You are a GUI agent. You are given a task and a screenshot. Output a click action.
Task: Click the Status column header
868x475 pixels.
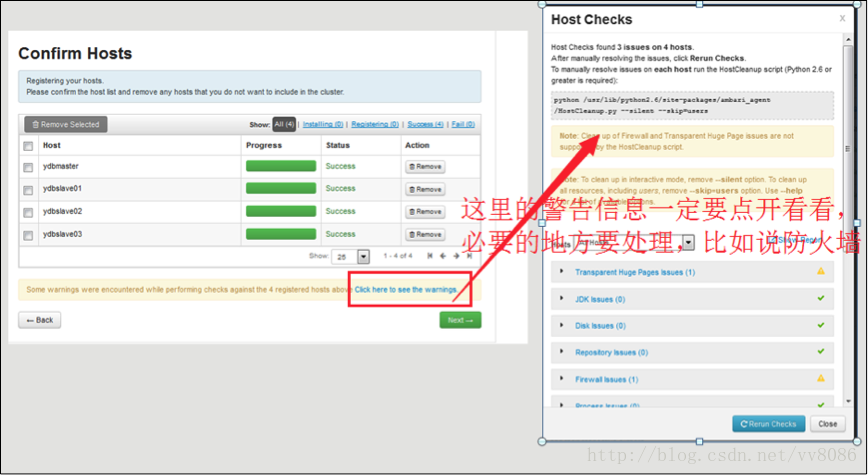tap(338, 146)
